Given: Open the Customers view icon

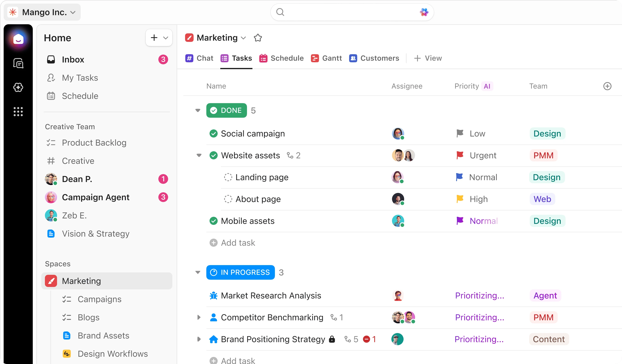Looking at the screenshot, I should [x=353, y=58].
